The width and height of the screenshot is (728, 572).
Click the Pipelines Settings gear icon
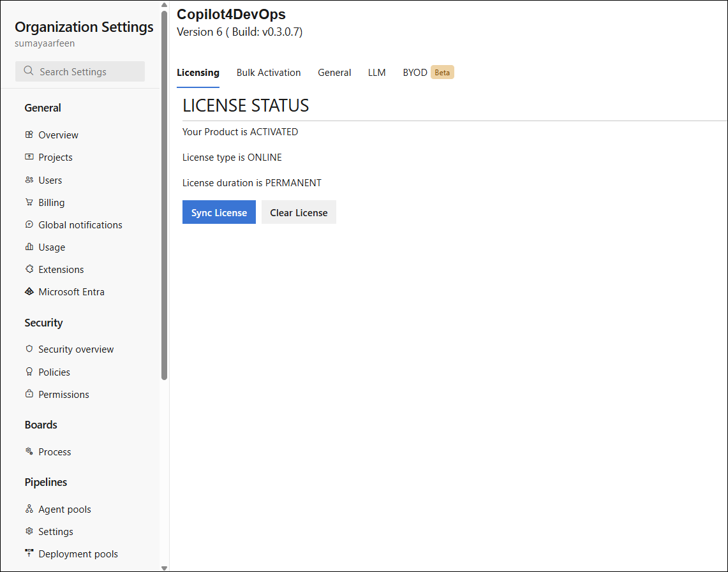pyautogui.click(x=29, y=531)
